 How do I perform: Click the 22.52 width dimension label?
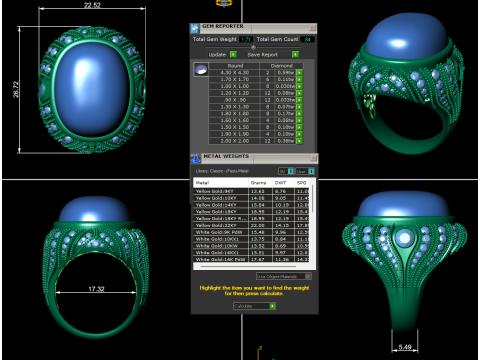click(92, 5)
